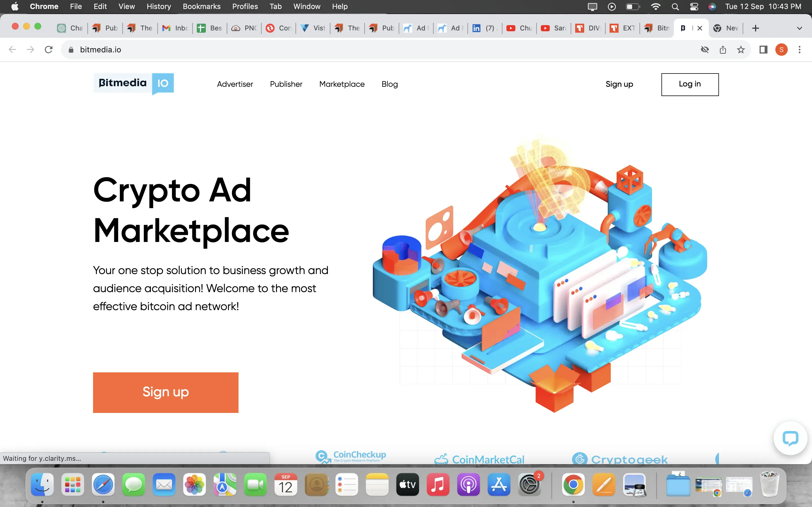Reload the bitmedia.io page

point(49,50)
